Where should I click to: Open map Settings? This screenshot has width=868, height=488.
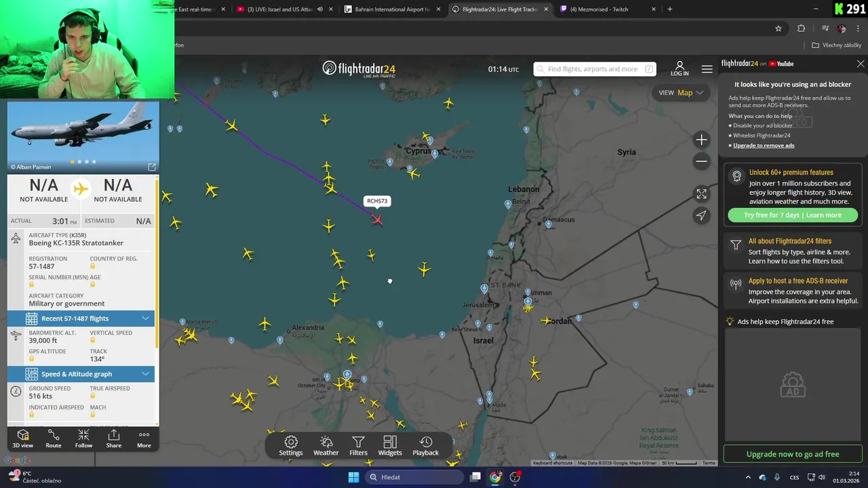tap(291, 446)
